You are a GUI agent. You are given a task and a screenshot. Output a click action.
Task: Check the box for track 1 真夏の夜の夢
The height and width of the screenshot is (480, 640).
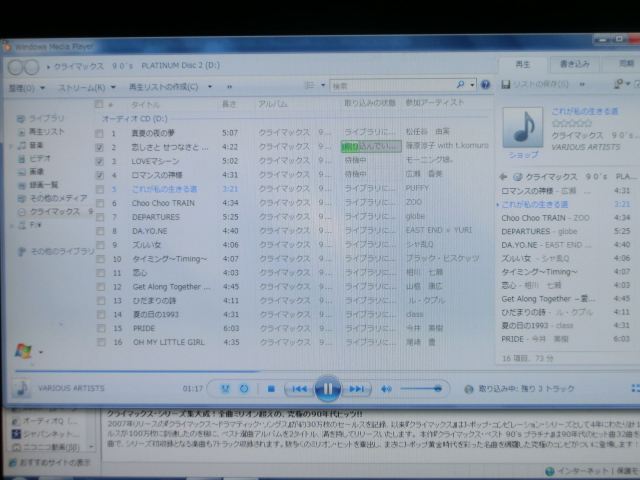click(x=99, y=133)
